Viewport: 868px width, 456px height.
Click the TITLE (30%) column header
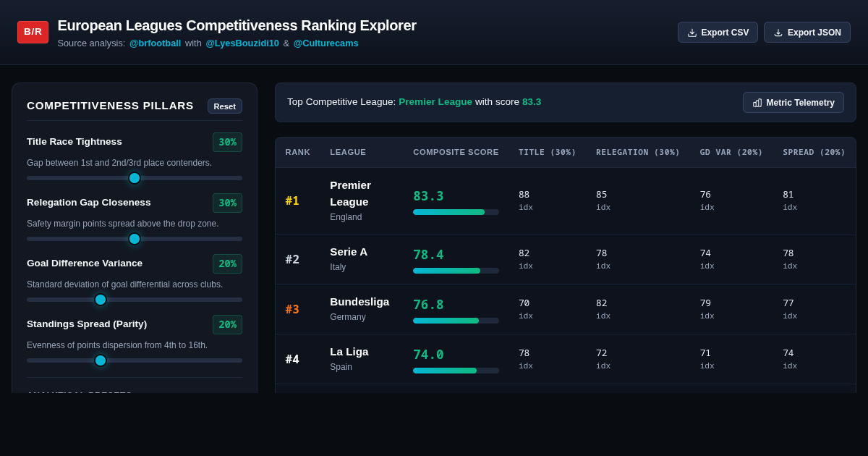pyautogui.click(x=548, y=152)
